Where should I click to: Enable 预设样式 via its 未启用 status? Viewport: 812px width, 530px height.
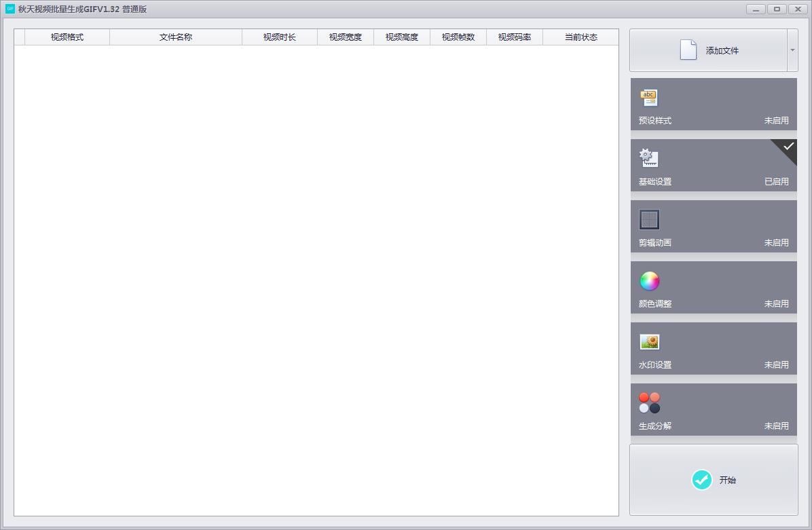pyautogui.click(x=776, y=121)
